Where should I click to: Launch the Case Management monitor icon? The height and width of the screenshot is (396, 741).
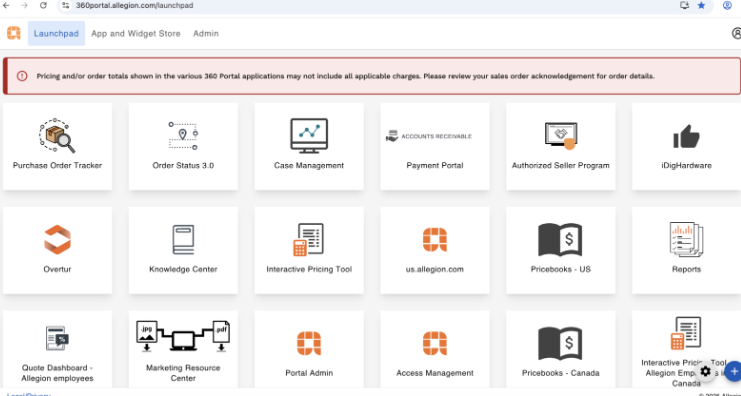tap(309, 136)
